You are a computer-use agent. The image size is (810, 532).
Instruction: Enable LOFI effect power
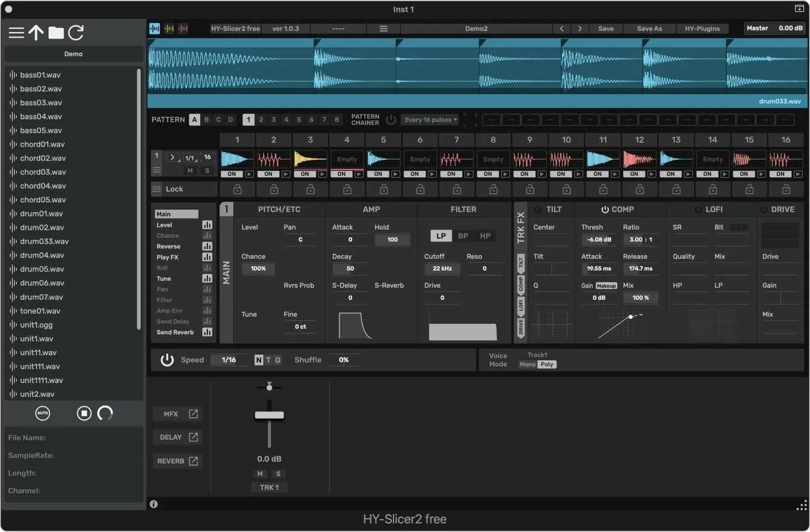coord(698,209)
